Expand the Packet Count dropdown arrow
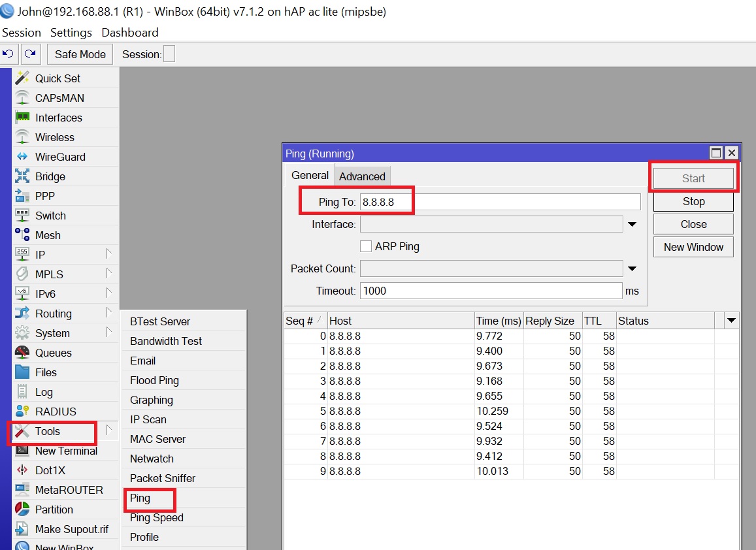 (632, 268)
